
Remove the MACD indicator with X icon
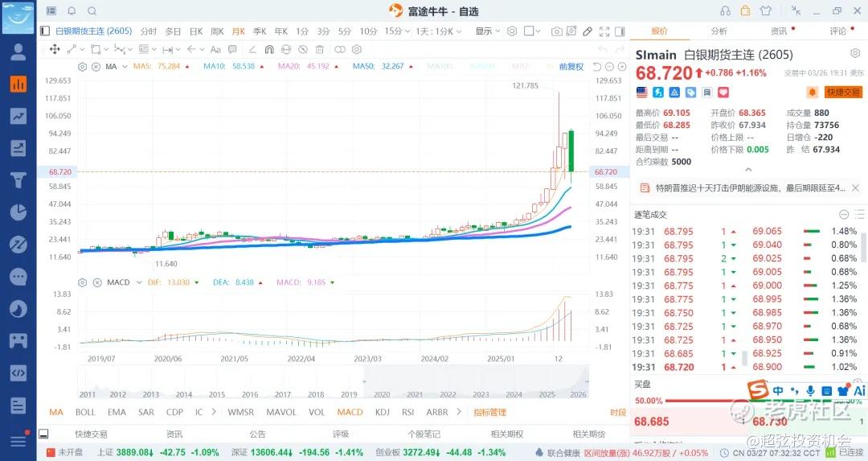point(97,282)
